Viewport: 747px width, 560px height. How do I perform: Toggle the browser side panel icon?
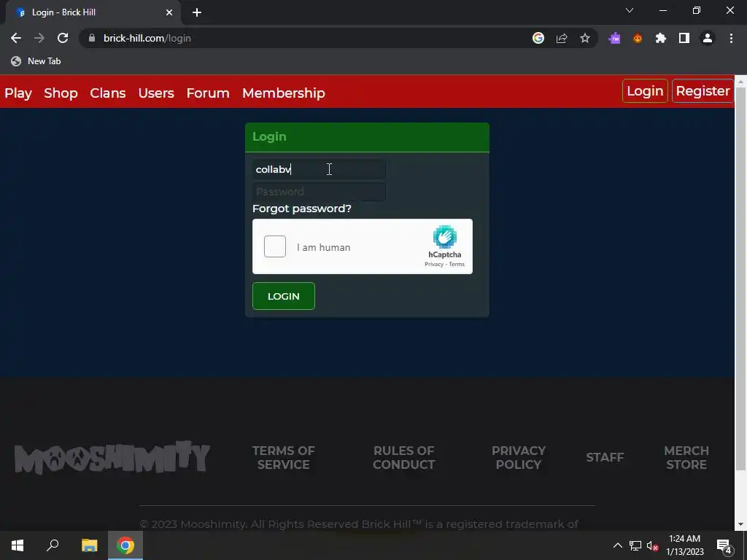pyautogui.click(x=684, y=38)
